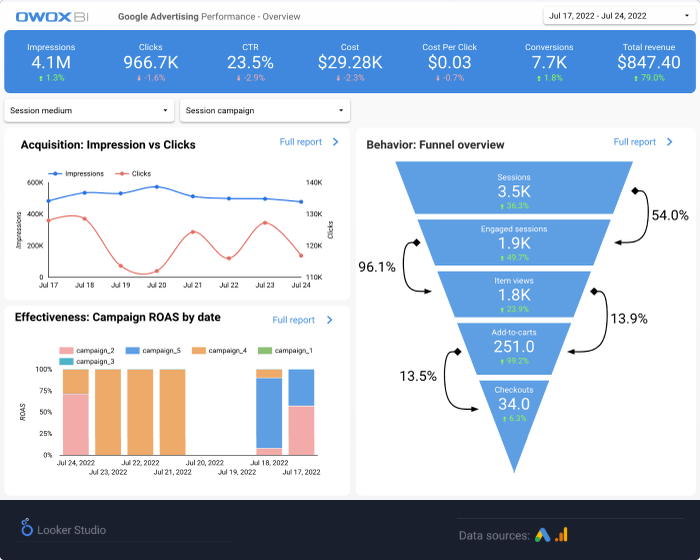This screenshot has height=560, width=700.
Task: Select the Total revenue value $847.40
Action: [649, 63]
